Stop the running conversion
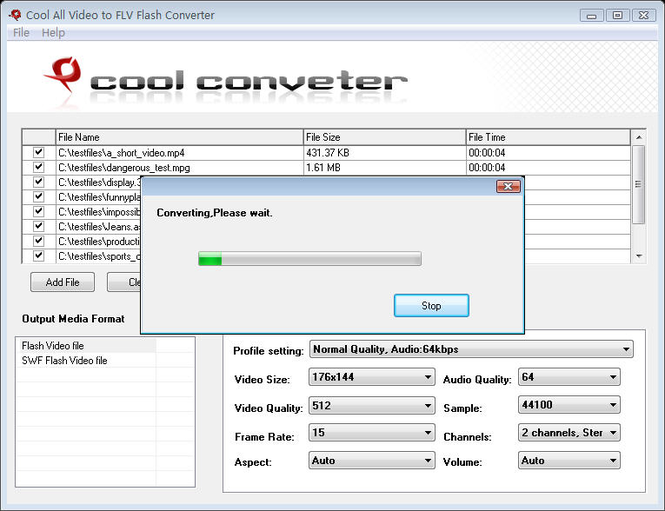Viewport: 665px width, 511px height. [431, 305]
